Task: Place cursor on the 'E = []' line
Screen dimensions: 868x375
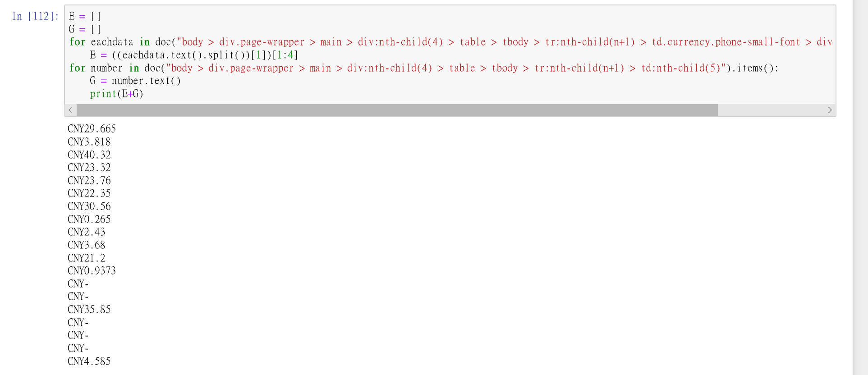Action: coord(85,16)
